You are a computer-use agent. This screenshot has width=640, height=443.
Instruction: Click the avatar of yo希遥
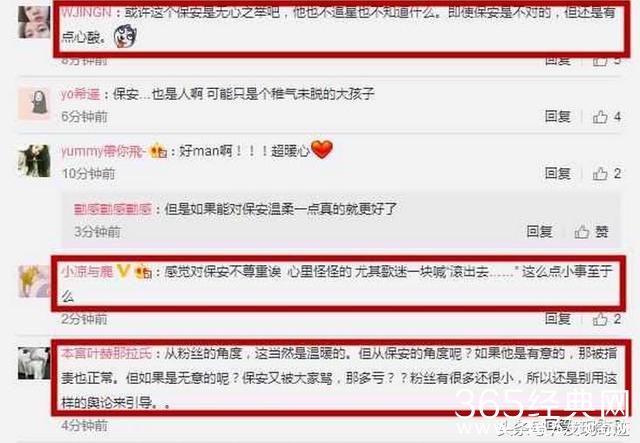[x=34, y=103]
